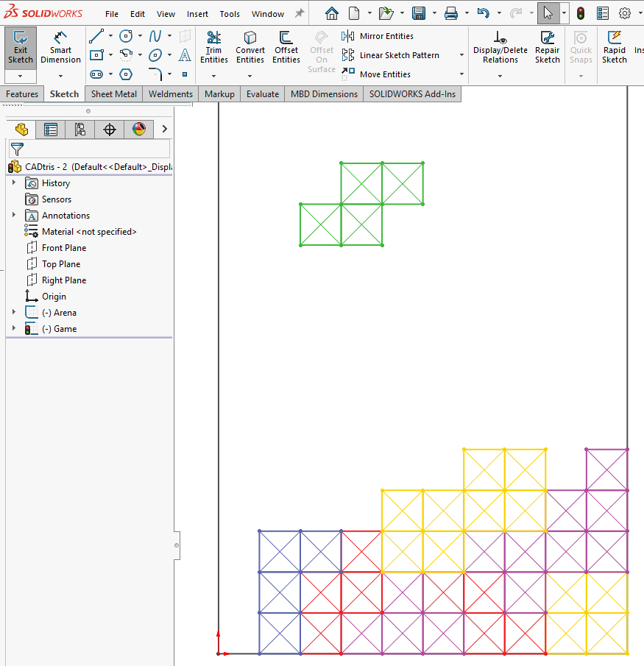This screenshot has width=644, height=666.
Task: Pick the Line sketch tool
Action: coord(96,36)
